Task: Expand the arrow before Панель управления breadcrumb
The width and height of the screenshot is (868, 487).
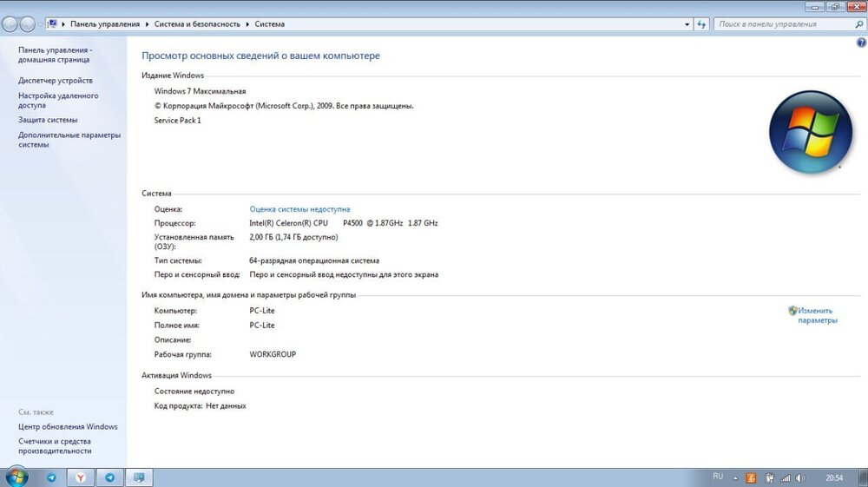Action: coord(63,24)
